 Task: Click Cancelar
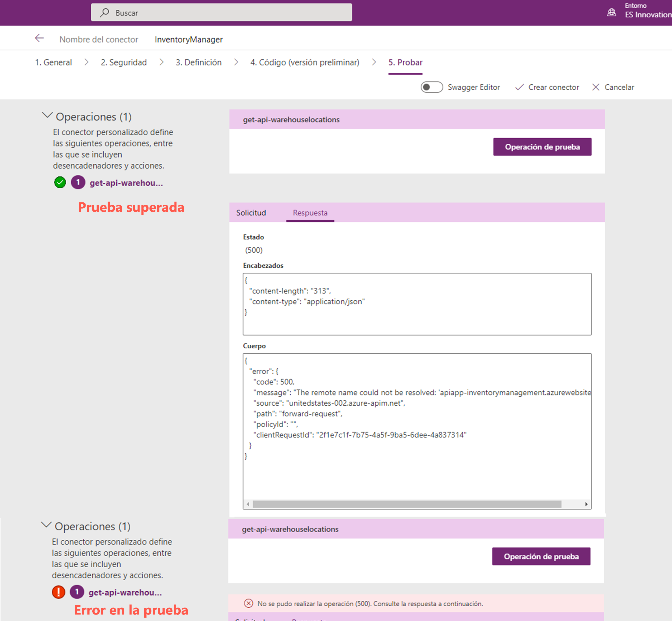pyautogui.click(x=613, y=88)
